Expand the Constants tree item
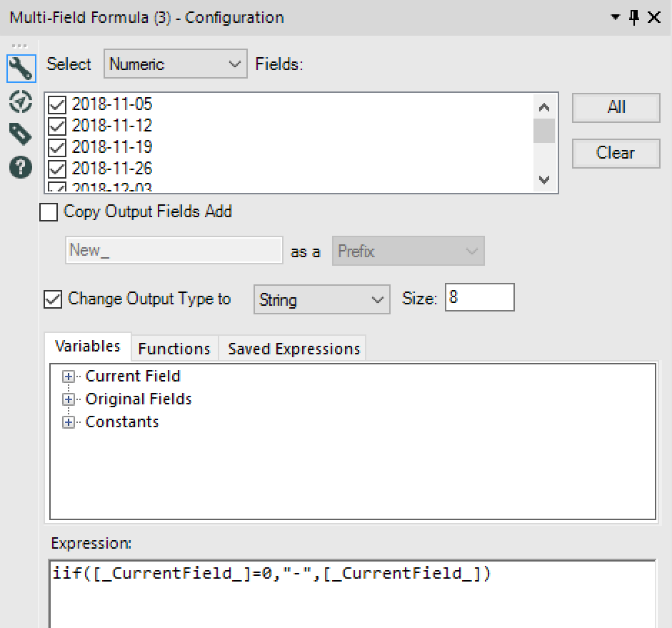The height and width of the screenshot is (628, 672). pyautogui.click(x=69, y=422)
